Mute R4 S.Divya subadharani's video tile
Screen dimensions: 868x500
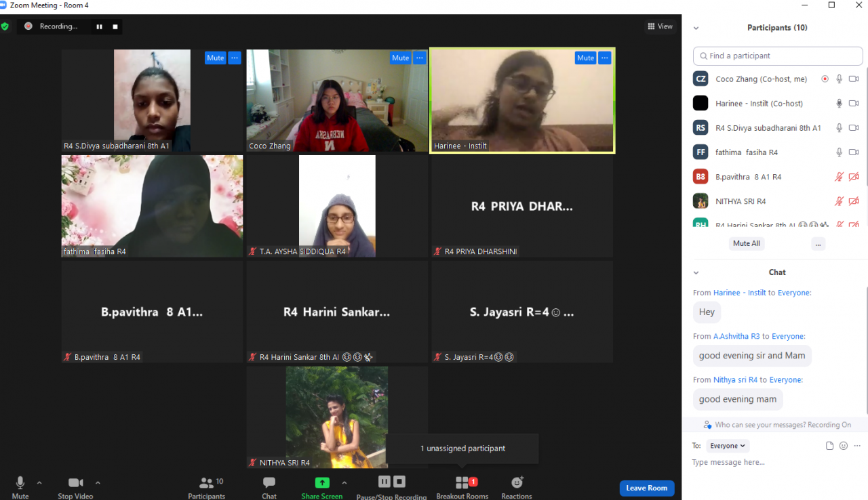(216, 58)
